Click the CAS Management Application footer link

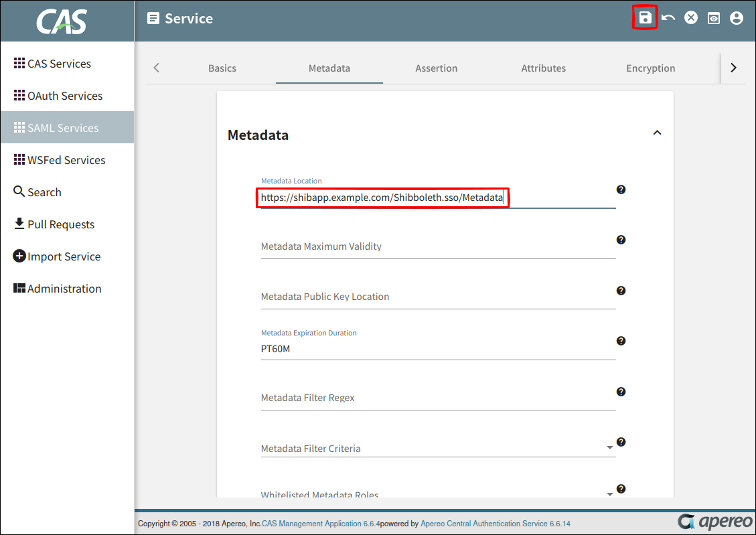click(321, 524)
